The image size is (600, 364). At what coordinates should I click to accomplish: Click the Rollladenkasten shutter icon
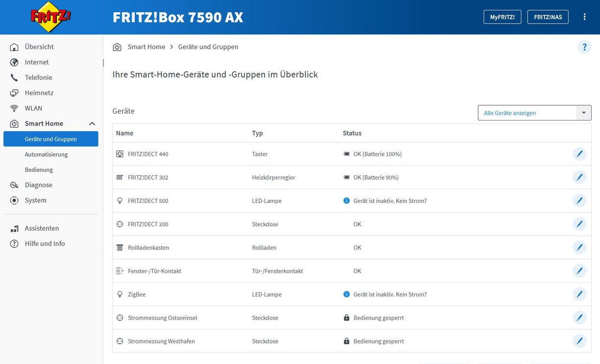(120, 247)
